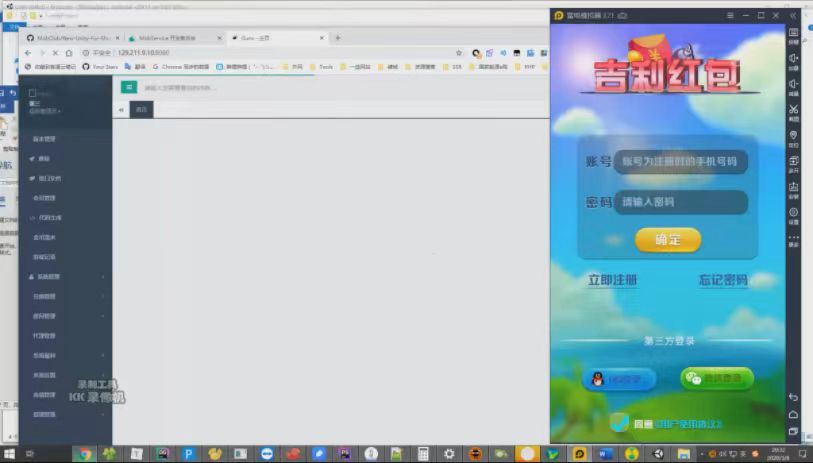Viewport: 813px width, 463px height.
Task: Click the 账号 phone number input field
Action: [681, 162]
